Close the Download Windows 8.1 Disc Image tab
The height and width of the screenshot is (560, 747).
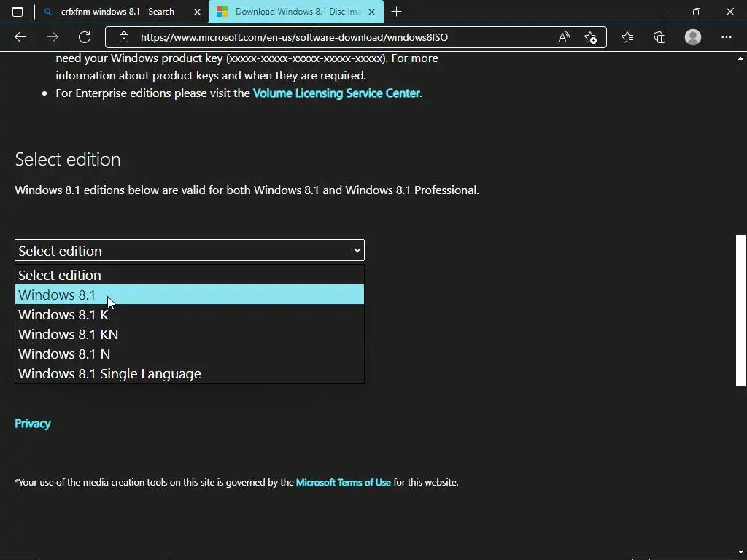372,12
